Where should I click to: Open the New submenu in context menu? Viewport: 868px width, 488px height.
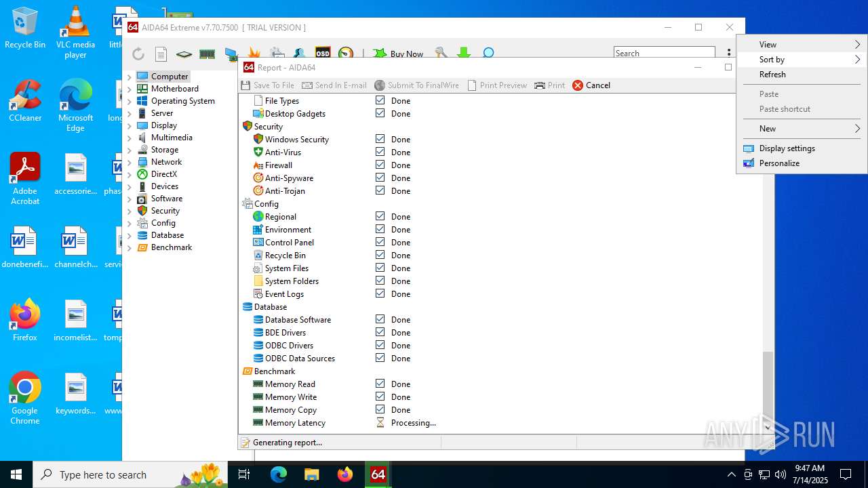(802, 129)
